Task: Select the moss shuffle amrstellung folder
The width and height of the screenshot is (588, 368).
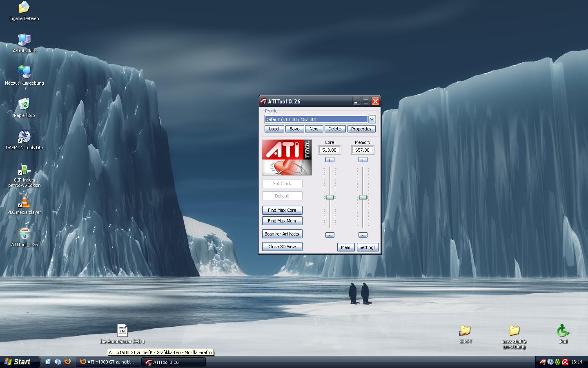Action: [x=514, y=337]
